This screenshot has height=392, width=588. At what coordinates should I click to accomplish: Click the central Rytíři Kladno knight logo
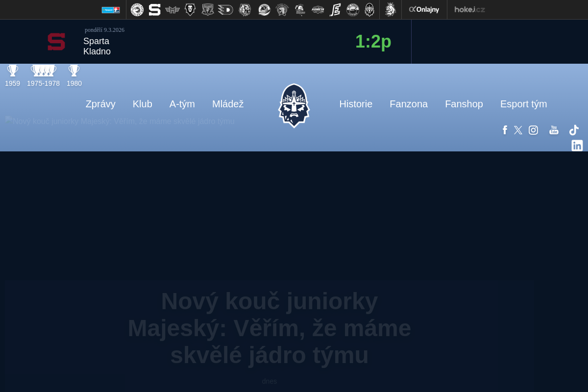(294, 105)
